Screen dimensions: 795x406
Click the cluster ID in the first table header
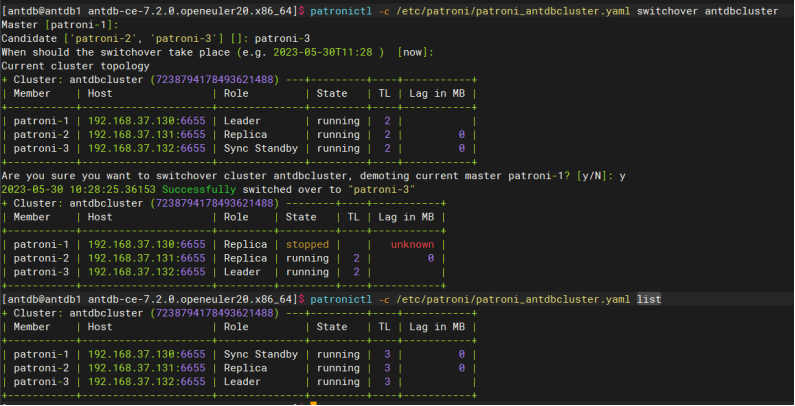tap(211, 79)
